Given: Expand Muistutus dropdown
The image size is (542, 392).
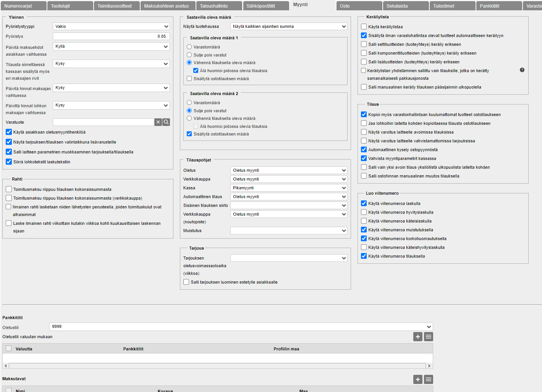Looking at the screenshot, I should pyautogui.click(x=289, y=231).
